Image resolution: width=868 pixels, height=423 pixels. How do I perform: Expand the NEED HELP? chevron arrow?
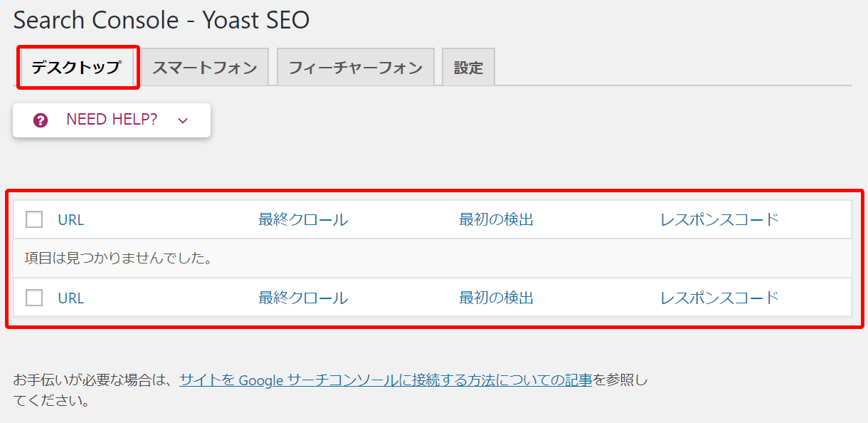coord(183,120)
